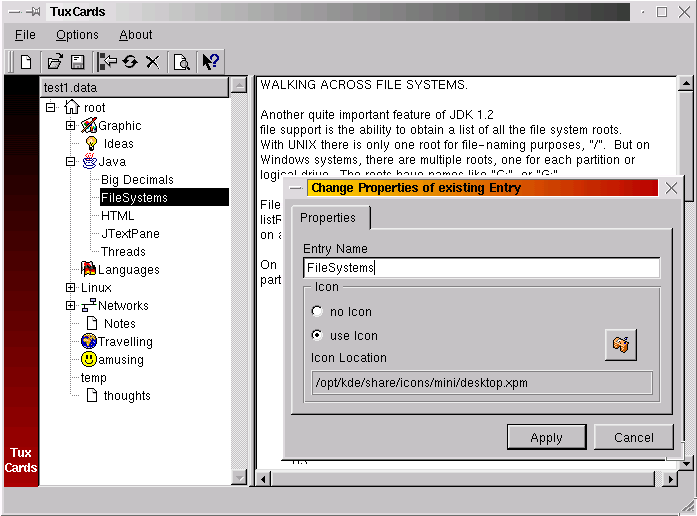Image resolution: width=697 pixels, height=516 pixels.
Task: Open the search document magnifier icon
Action: coord(182,62)
